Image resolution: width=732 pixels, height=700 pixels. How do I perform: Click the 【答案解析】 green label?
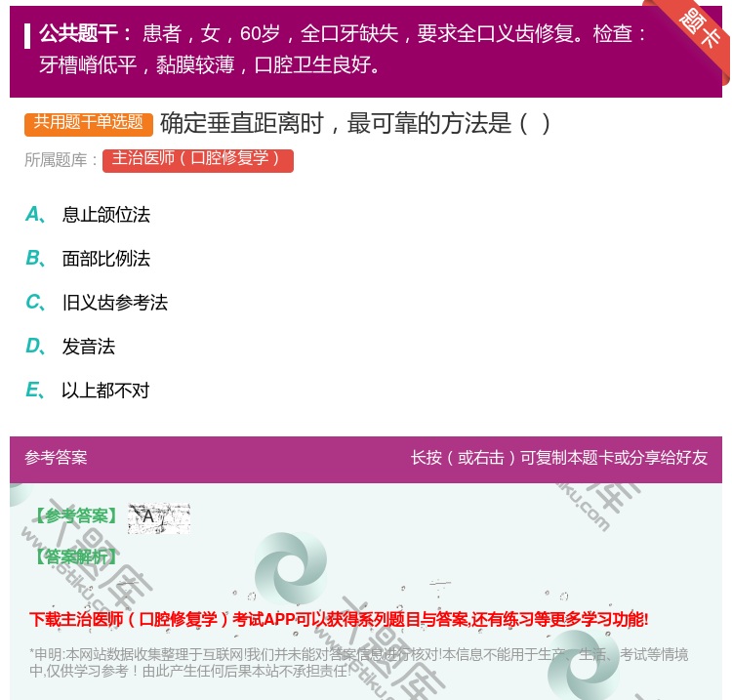75,556
